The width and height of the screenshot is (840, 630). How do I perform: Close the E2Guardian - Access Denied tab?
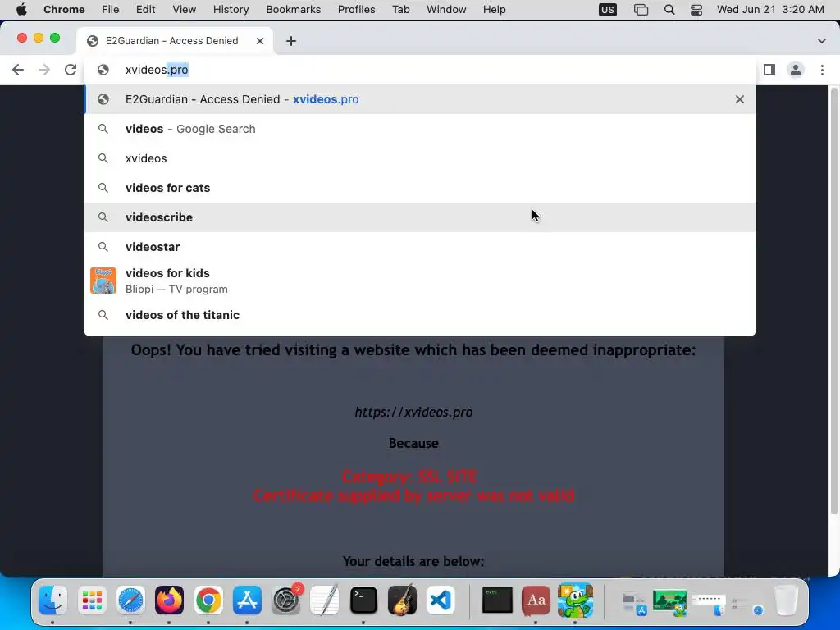[x=260, y=41]
